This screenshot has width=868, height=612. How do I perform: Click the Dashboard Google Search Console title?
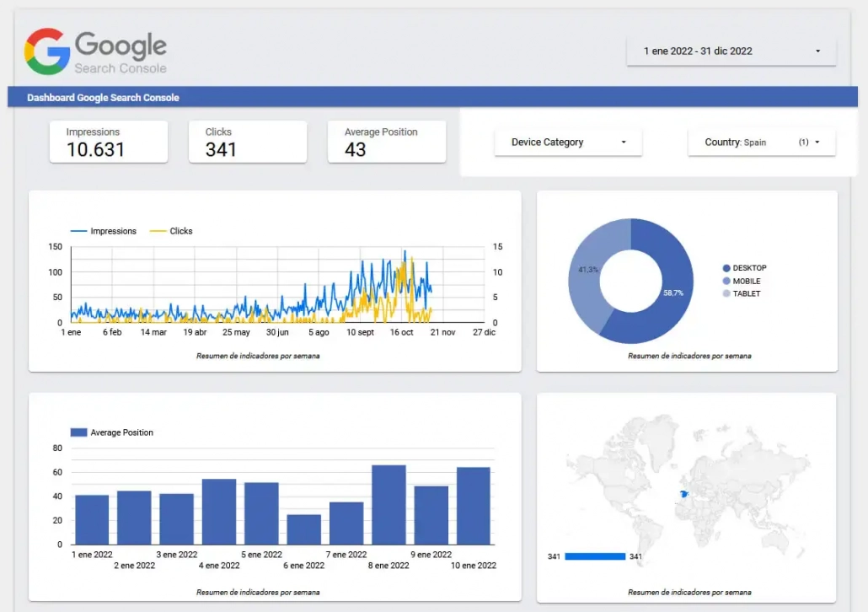pos(103,98)
